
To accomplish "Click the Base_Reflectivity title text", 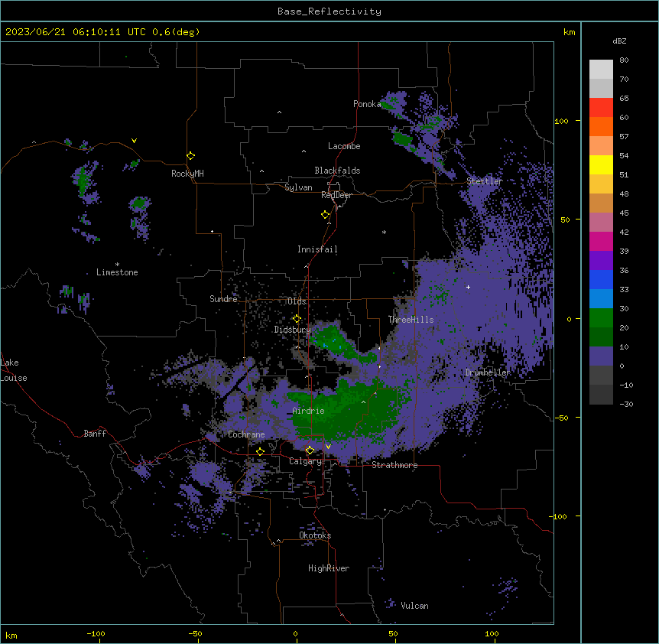I will tap(329, 11).
